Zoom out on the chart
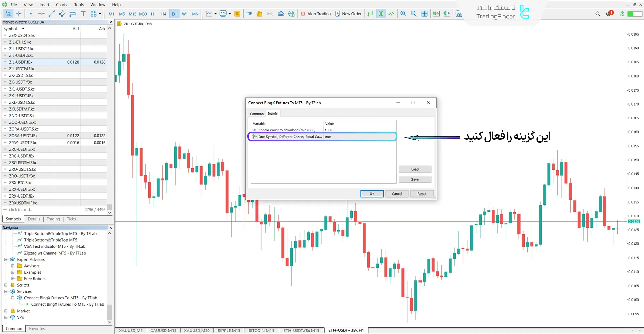The width and height of the screenshot is (644, 334). 414,14
